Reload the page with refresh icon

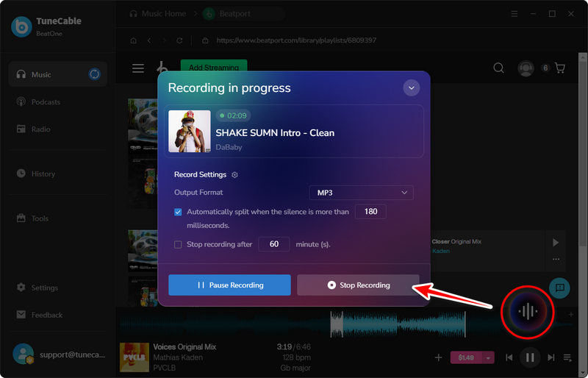point(179,40)
